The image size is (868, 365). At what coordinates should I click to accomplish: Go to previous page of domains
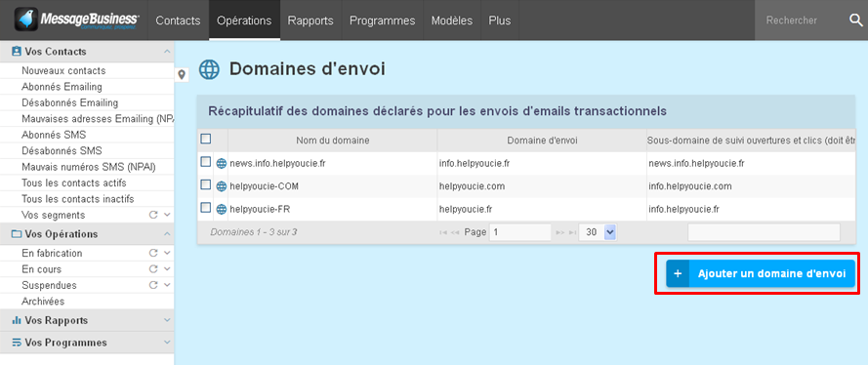coord(455,233)
